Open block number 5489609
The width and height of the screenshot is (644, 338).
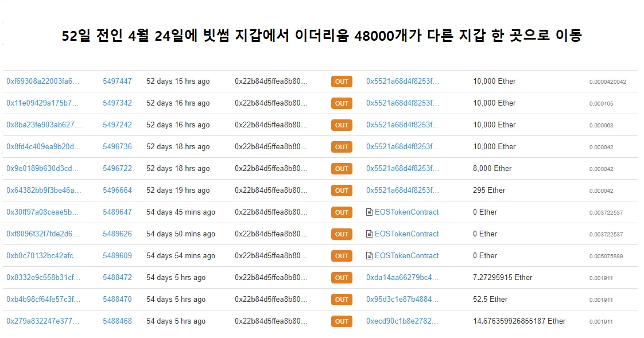(x=117, y=255)
